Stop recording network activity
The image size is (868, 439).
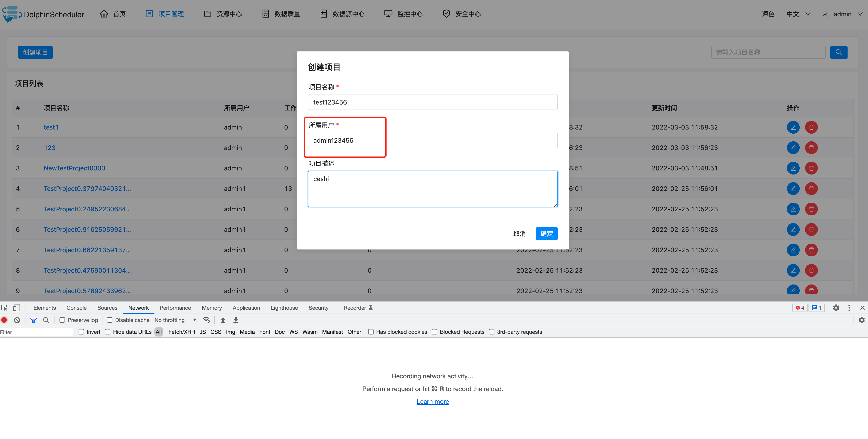[x=4, y=320]
